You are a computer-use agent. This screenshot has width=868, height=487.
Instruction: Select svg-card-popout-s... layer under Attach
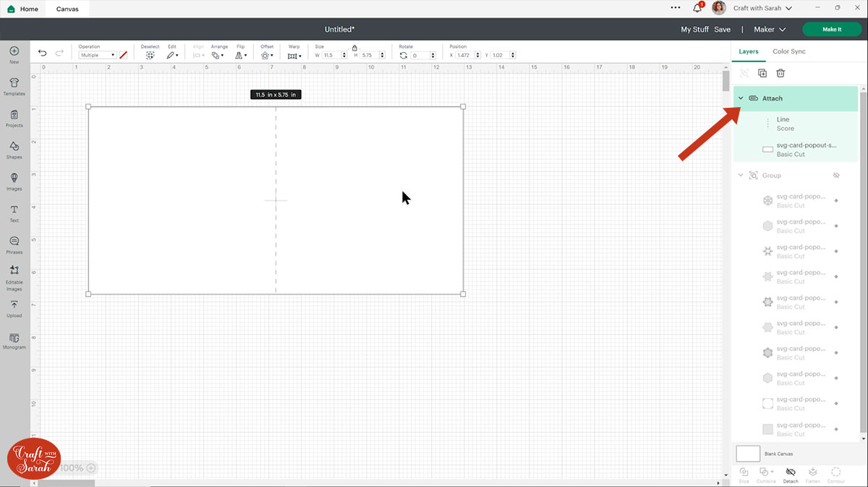coord(796,150)
